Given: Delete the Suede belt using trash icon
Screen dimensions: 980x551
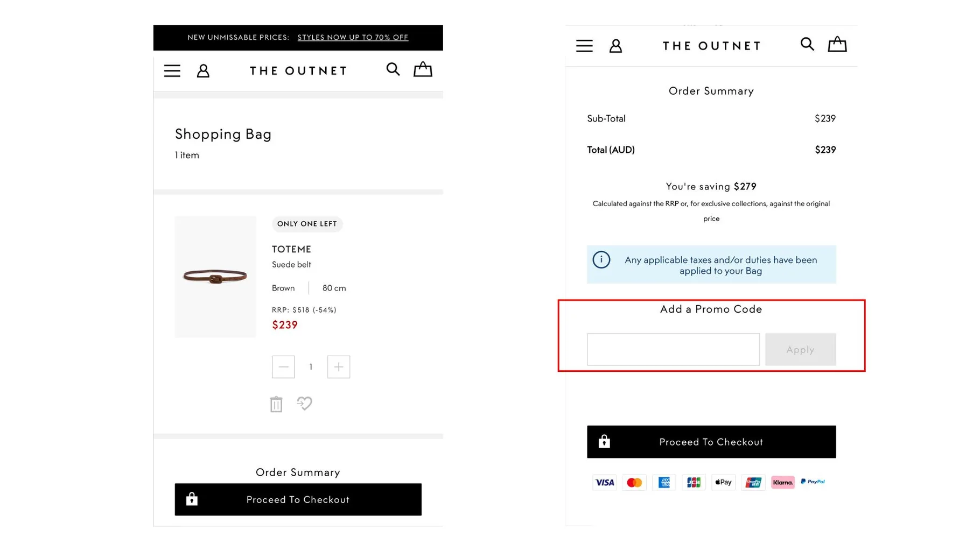Looking at the screenshot, I should tap(276, 404).
